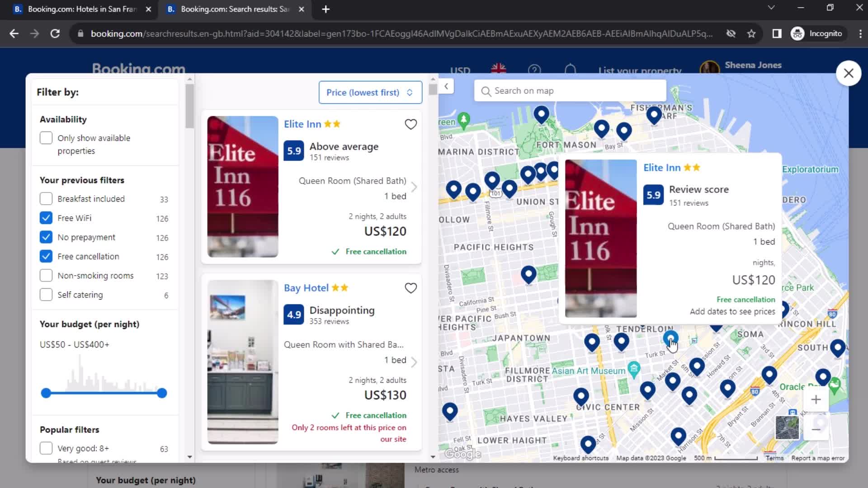The height and width of the screenshot is (488, 868).
Task: Click the Search on map field
Action: (x=570, y=91)
